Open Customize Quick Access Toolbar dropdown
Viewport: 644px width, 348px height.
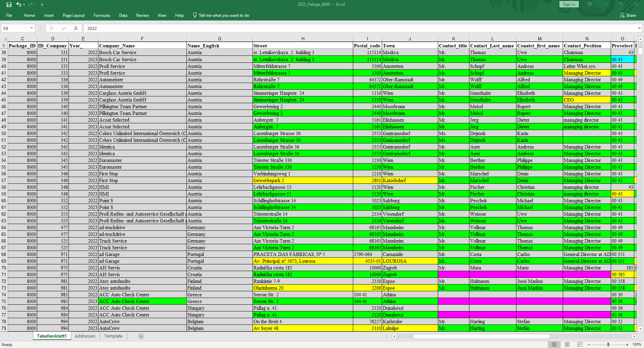coord(42,5)
